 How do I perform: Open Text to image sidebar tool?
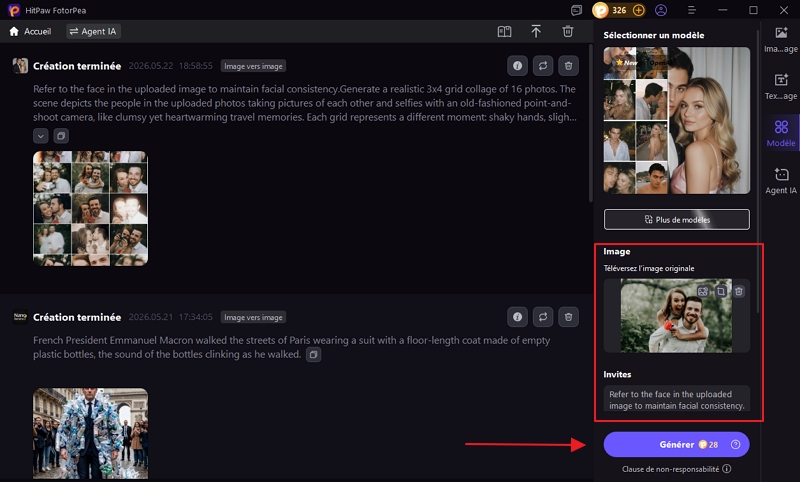tap(781, 87)
